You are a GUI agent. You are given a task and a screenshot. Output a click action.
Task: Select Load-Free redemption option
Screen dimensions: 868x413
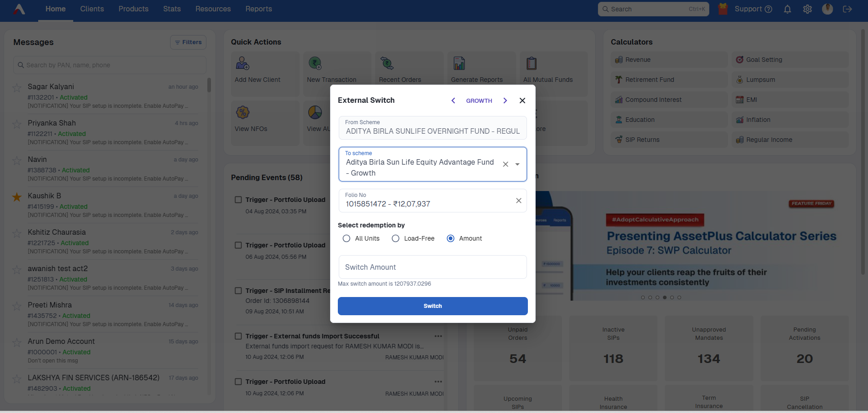(396, 238)
